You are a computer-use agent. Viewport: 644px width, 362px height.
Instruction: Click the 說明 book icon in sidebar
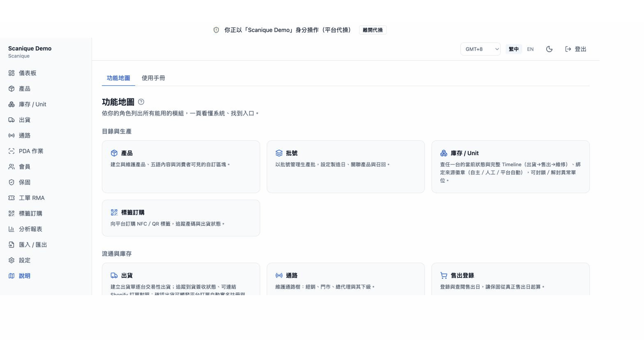pos(11,276)
